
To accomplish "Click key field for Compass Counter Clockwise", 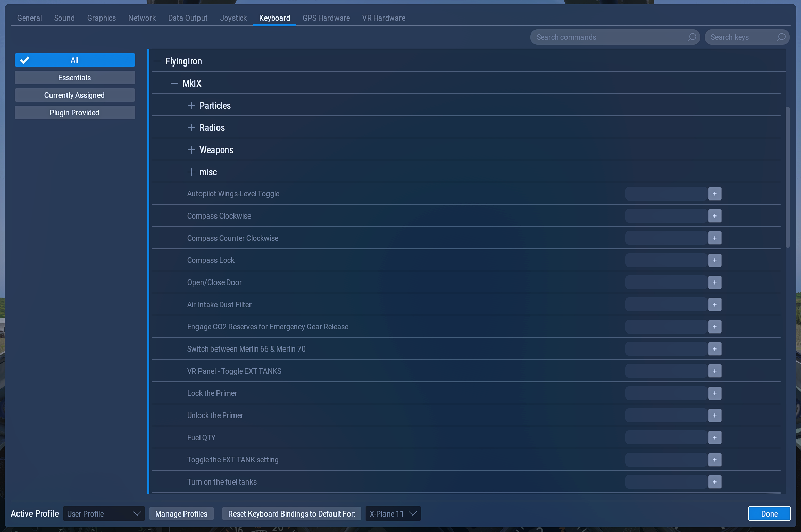I will 666,238.
